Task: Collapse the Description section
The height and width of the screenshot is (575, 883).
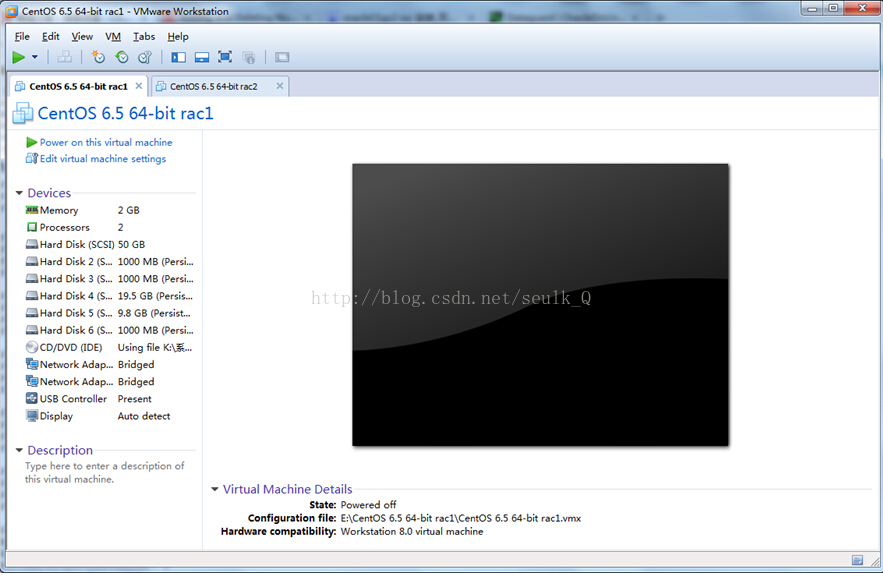Action: (x=19, y=451)
